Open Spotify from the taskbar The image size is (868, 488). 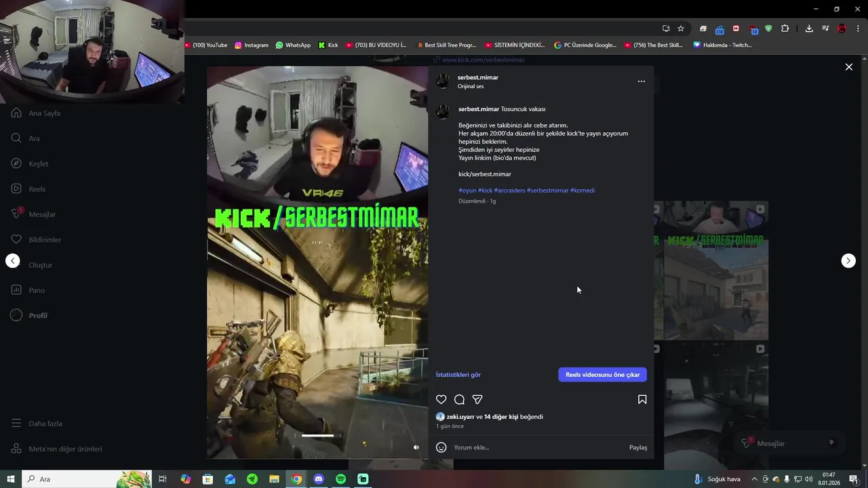[x=341, y=479]
